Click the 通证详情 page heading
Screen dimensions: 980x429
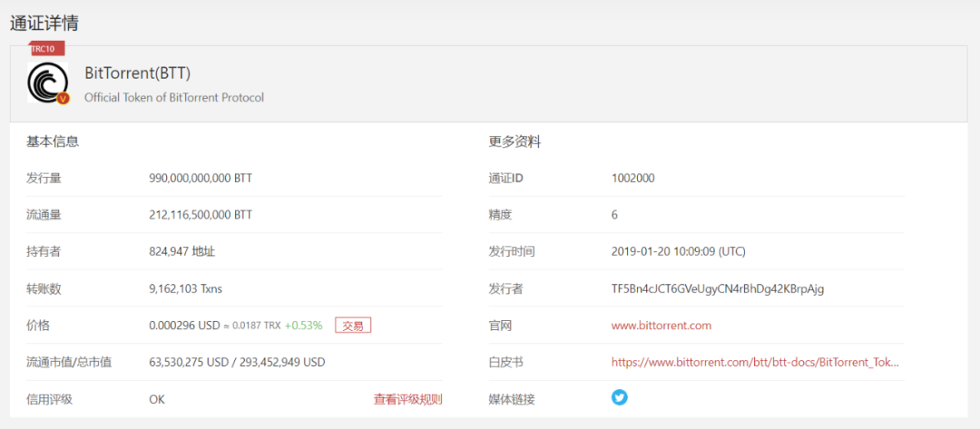coord(44,21)
